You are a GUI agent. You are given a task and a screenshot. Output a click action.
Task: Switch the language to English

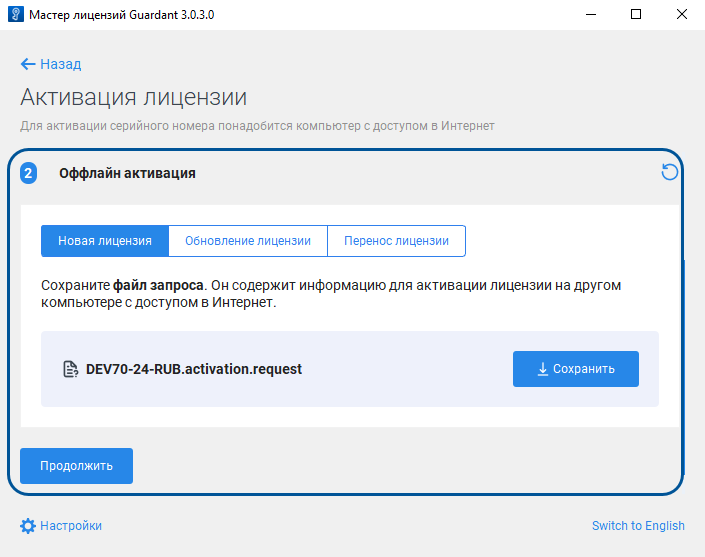[x=638, y=526]
